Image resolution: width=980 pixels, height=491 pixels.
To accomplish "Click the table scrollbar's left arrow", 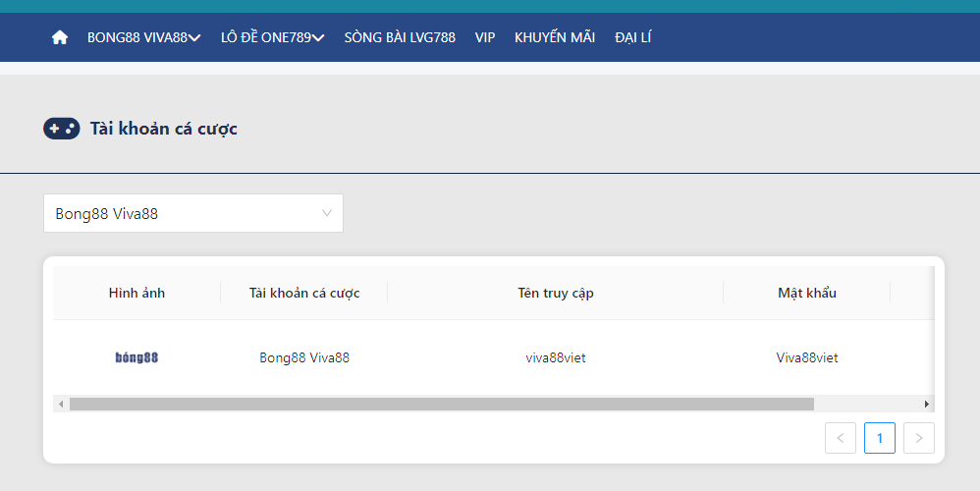I will click(x=61, y=404).
